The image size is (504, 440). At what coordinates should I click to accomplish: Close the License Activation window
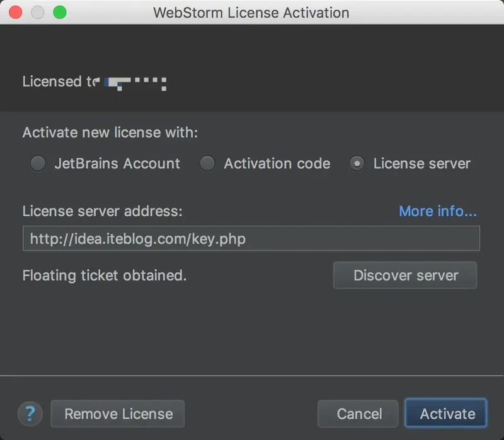click(16, 12)
